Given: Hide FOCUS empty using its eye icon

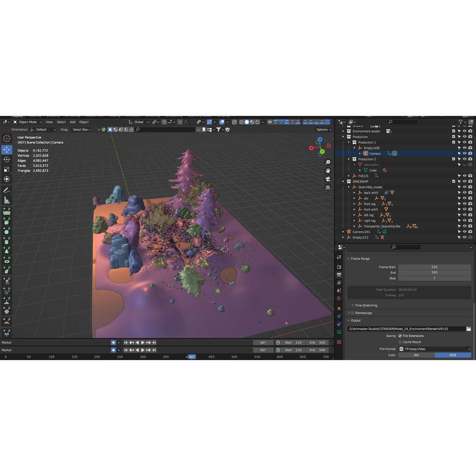Looking at the screenshot, I should pyautogui.click(x=465, y=176).
